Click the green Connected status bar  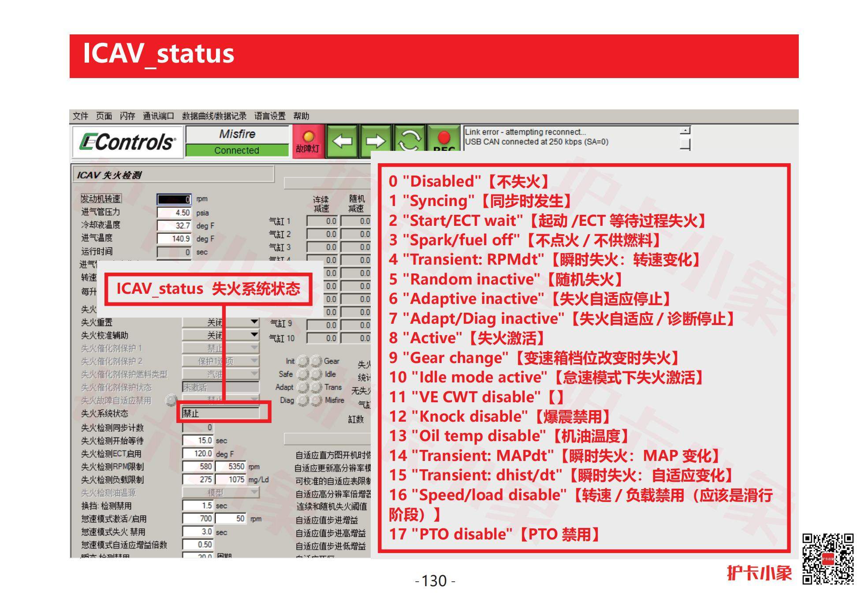point(237,150)
